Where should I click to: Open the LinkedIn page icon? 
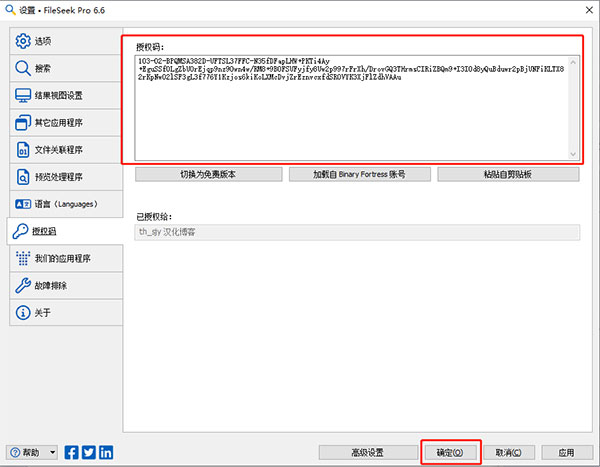(x=106, y=452)
